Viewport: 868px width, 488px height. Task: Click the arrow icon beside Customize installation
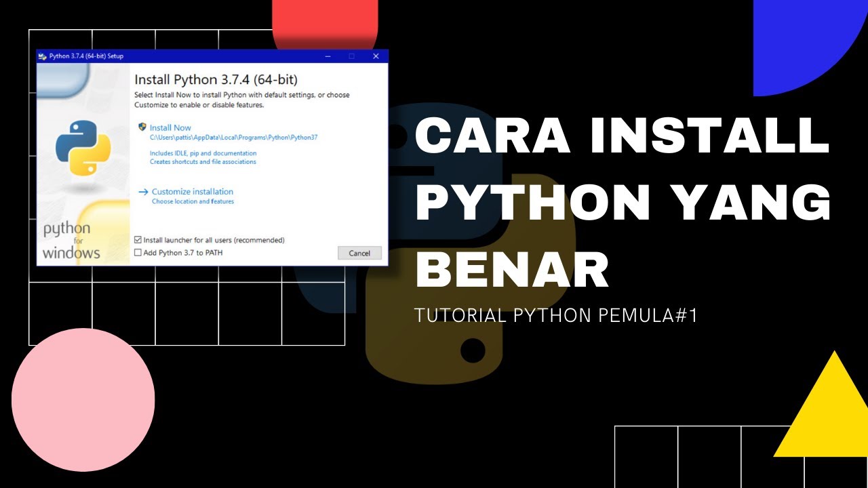[143, 192]
